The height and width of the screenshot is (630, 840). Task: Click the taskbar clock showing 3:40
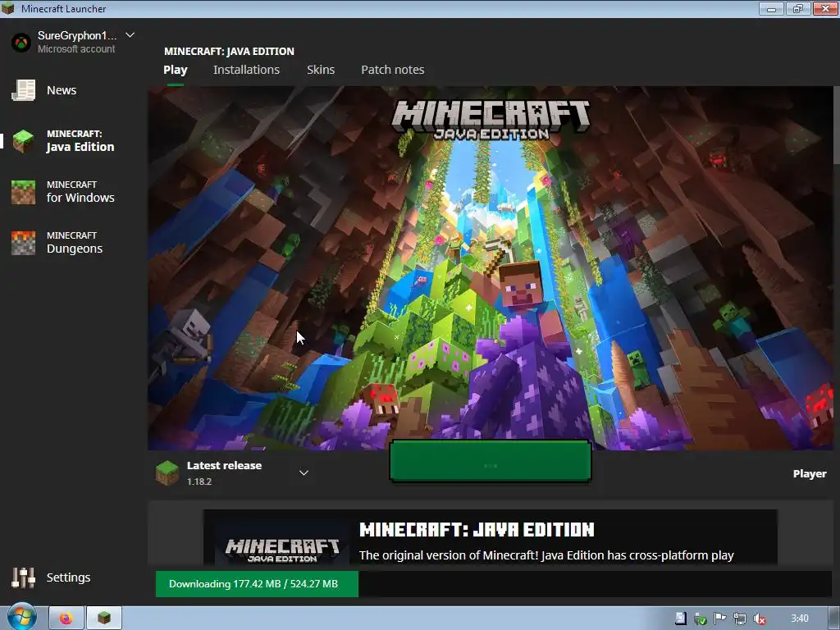coord(799,619)
